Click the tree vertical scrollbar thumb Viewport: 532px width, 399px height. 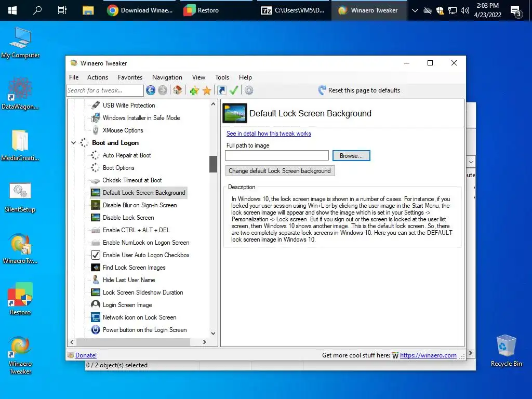point(213,164)
